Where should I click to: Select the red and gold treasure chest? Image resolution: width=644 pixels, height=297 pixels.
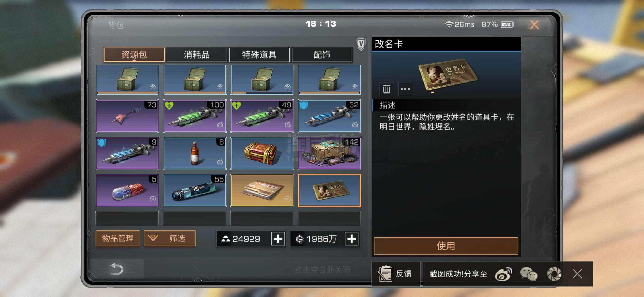tap(262, 153)
